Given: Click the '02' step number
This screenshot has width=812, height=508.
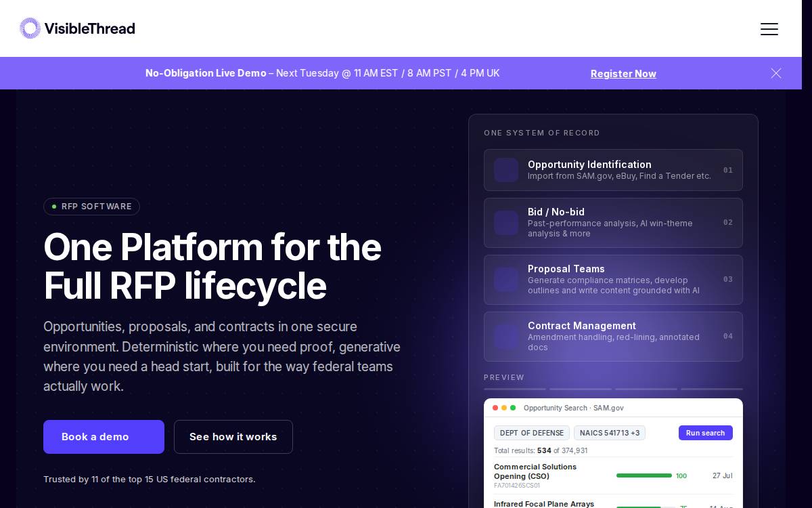Looking at the screenshot, I should point(728,222).
